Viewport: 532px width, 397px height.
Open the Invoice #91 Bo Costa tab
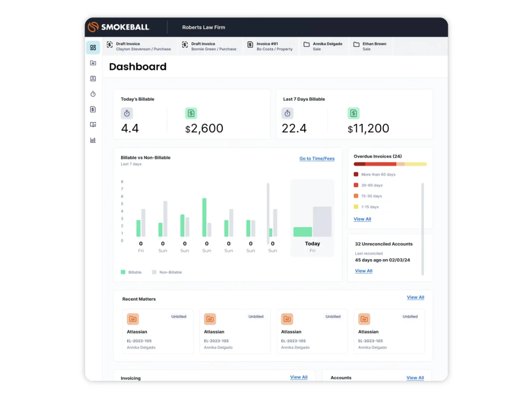click(x=270, y=46)
